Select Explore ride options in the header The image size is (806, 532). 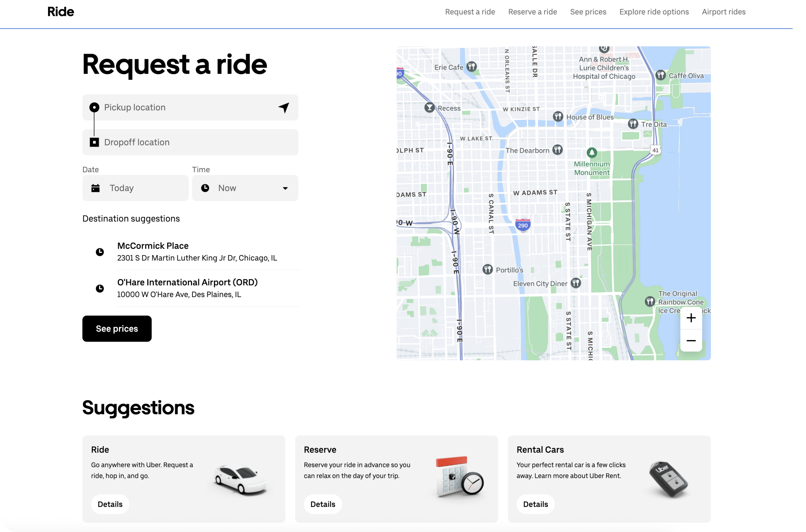654,12
